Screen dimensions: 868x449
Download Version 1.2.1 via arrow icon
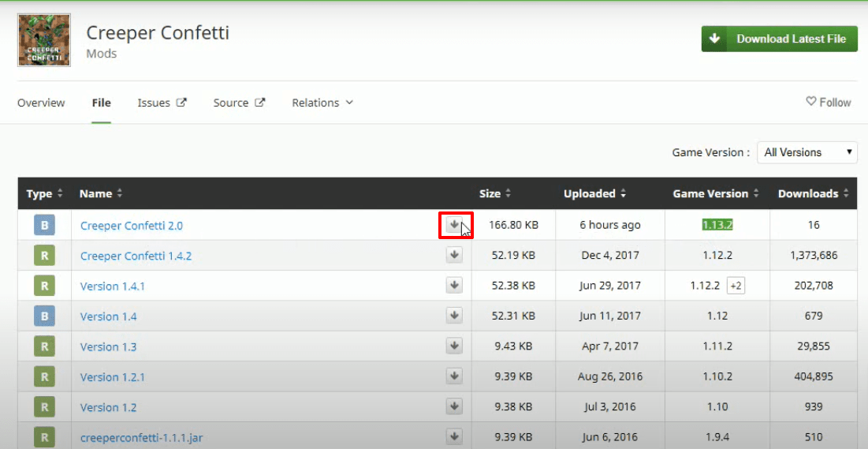pos(454,376)
